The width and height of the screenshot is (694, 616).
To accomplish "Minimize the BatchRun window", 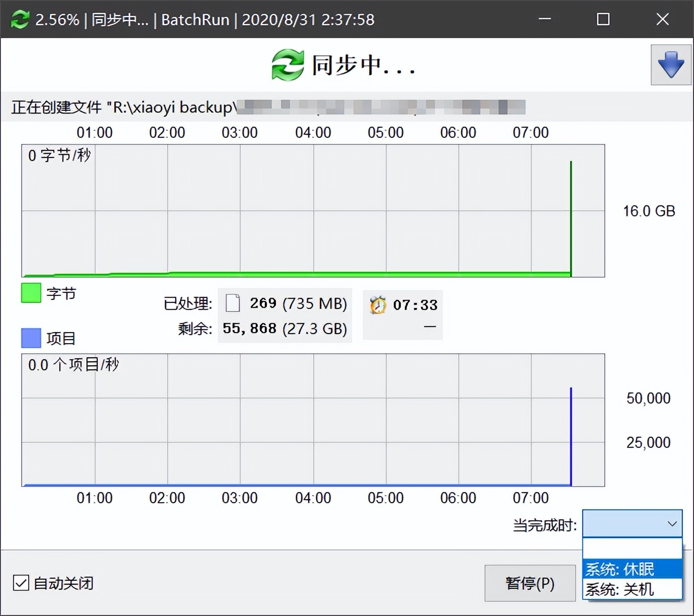I will click(544, 19).
